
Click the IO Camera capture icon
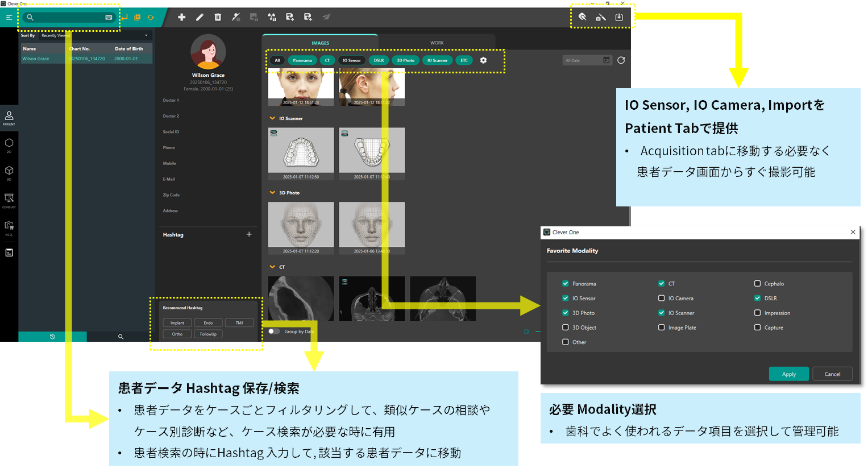pos(601,17)
